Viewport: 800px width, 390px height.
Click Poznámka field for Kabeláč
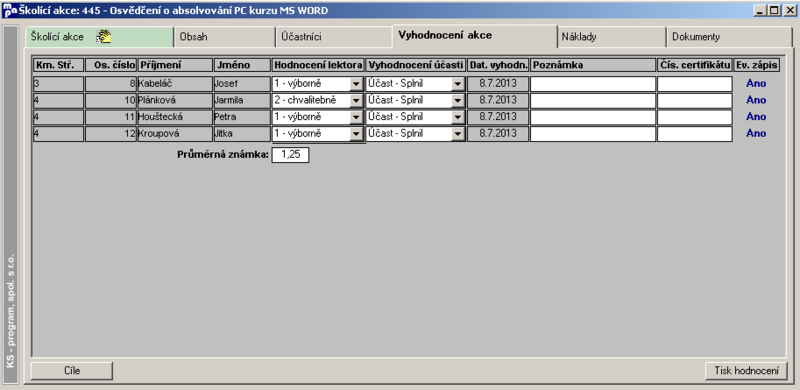593,84
